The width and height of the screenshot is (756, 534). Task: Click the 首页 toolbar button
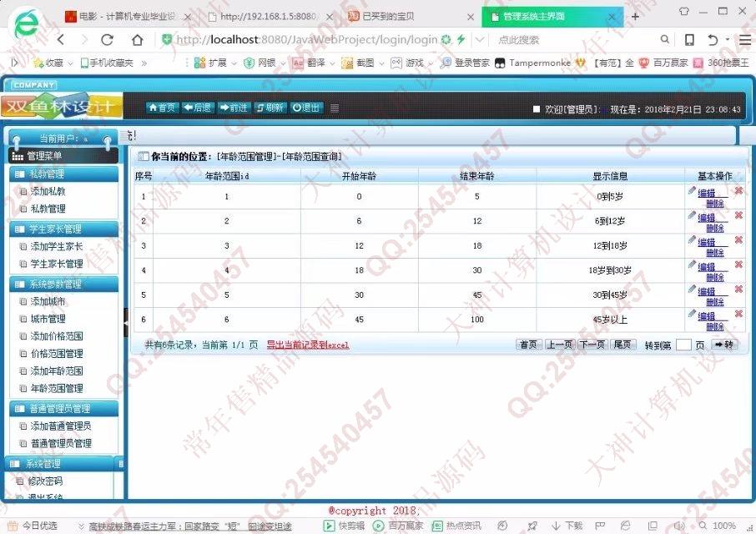(x=162, y=108)
